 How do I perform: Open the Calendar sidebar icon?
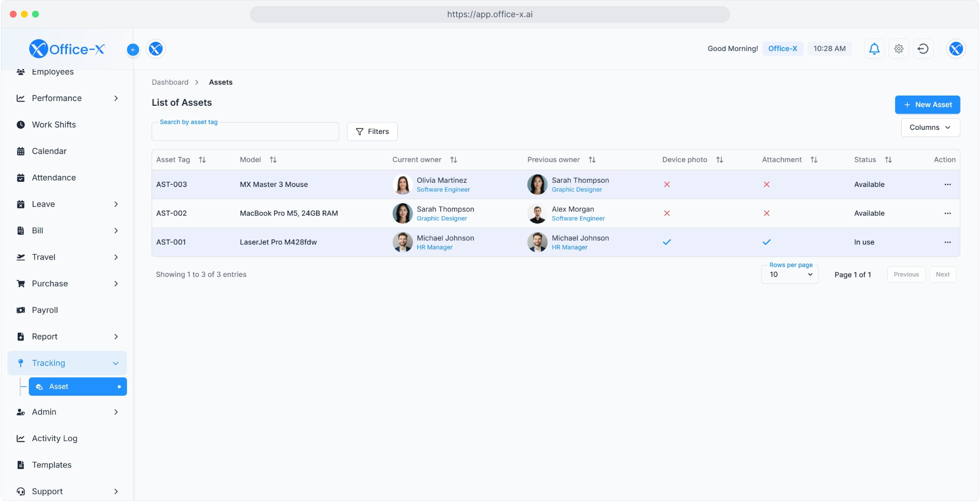coord(20,151)
